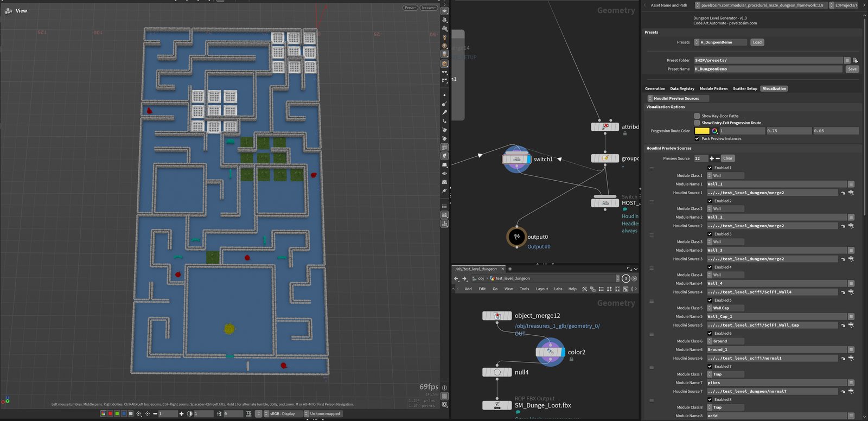
Task: Go back in the network editor path
Action: [x=456, y=278]
